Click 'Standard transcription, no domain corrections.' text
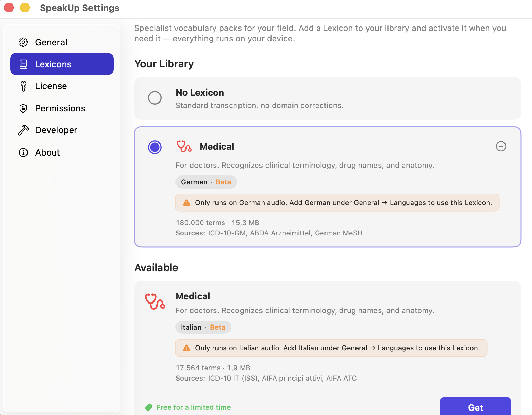532x415 pixels. [x=259, y=105]
